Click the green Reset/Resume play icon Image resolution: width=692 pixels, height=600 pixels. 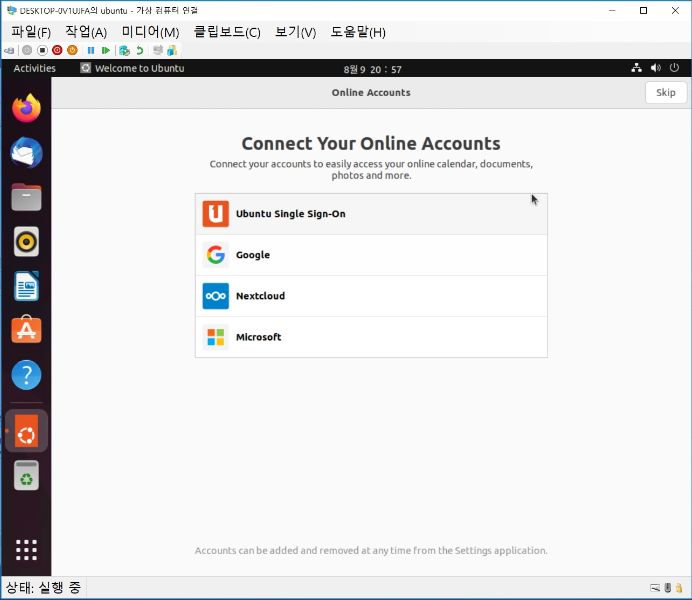tap(105, 50)
